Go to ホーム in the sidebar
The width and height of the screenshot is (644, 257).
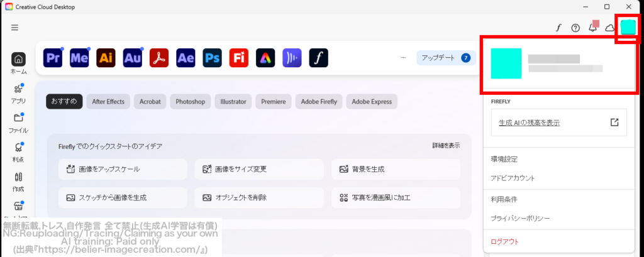(x=18, y=63)
